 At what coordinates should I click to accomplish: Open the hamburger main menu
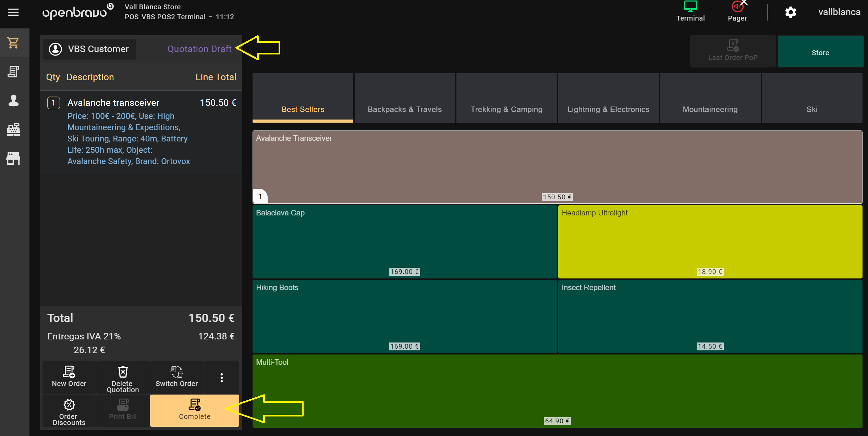[x=13, y=12]
